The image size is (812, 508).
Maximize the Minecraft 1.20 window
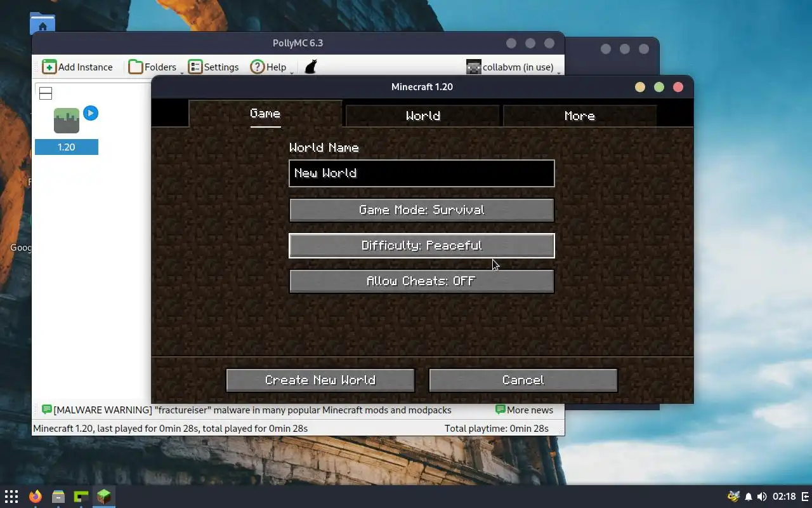click(x=659, y=87)
